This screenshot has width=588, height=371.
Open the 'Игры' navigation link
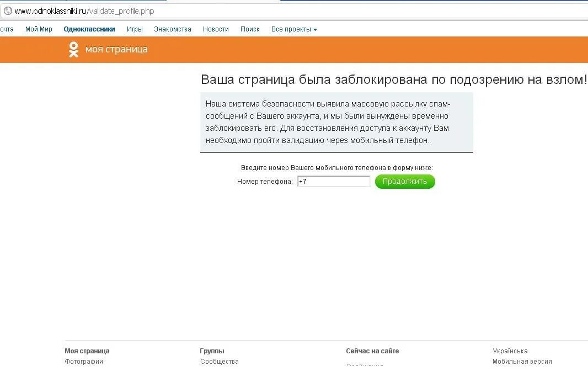click(135, 29)
